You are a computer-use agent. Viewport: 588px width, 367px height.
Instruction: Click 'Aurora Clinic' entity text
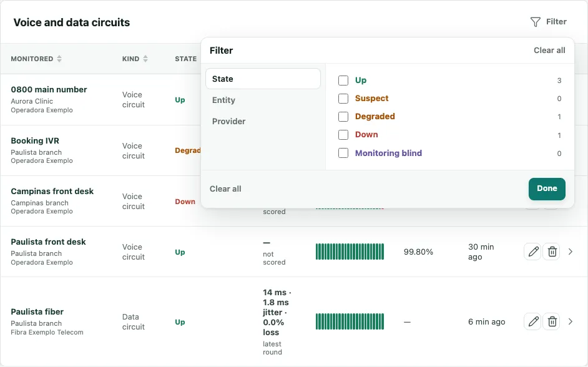[x=32, y=101]
